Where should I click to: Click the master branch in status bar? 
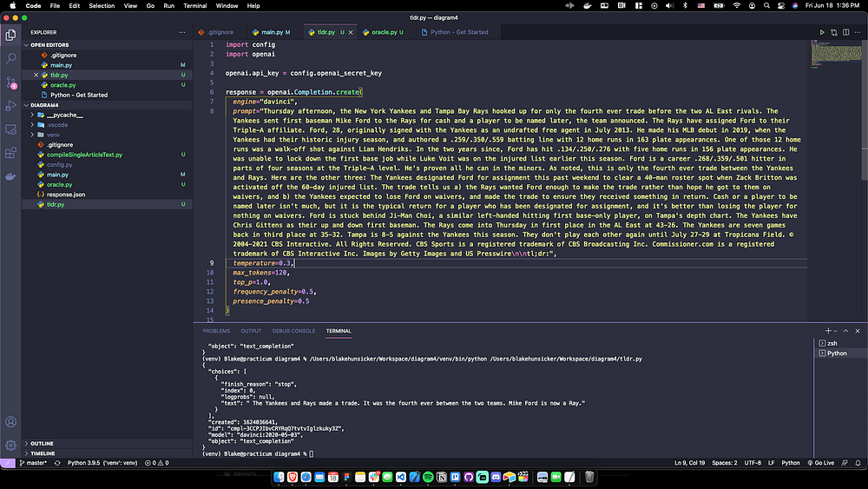pyautogui.click(x=33, y=463)
